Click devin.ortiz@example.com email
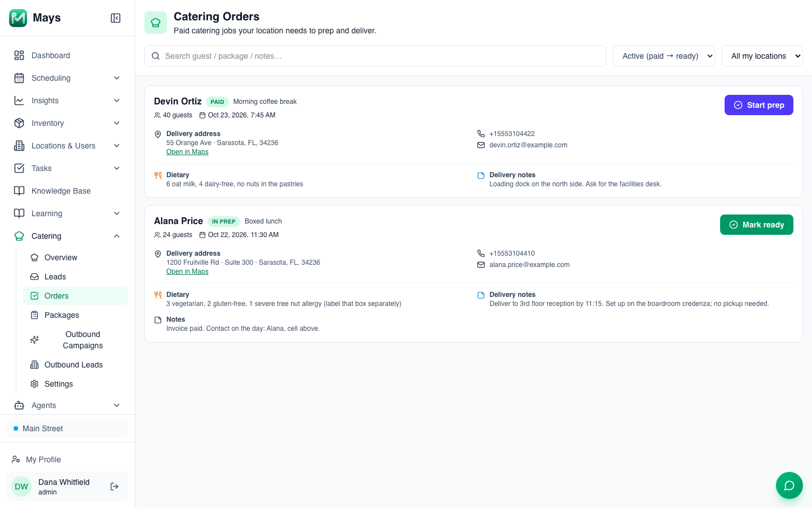The height and width of the screenshot is (508, 812). tap(528, 145)
